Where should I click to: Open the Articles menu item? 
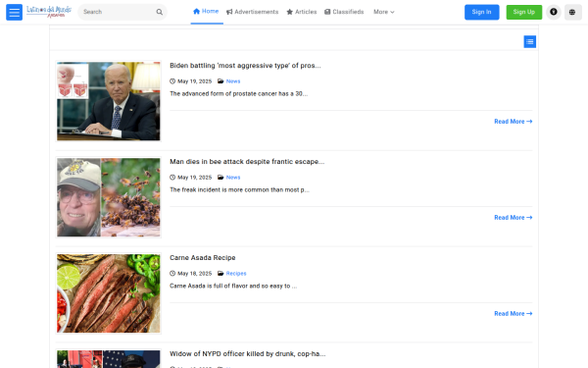point(302,12)
